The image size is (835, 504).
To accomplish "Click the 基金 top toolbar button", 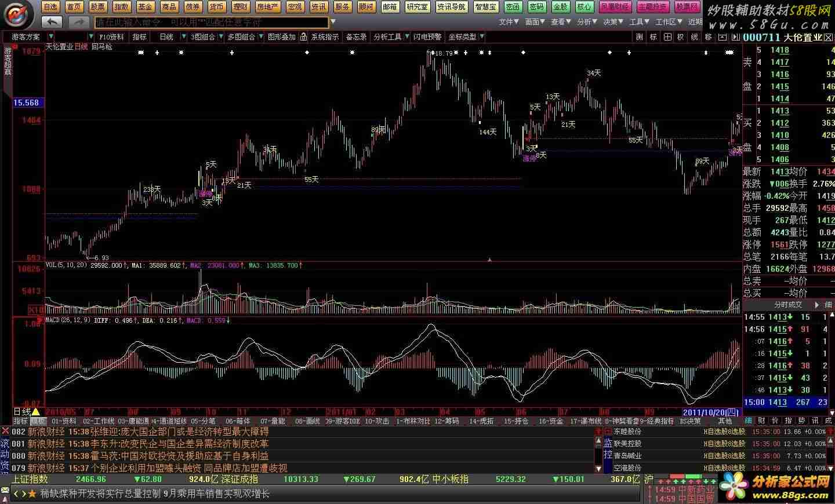I will [145, 7].
